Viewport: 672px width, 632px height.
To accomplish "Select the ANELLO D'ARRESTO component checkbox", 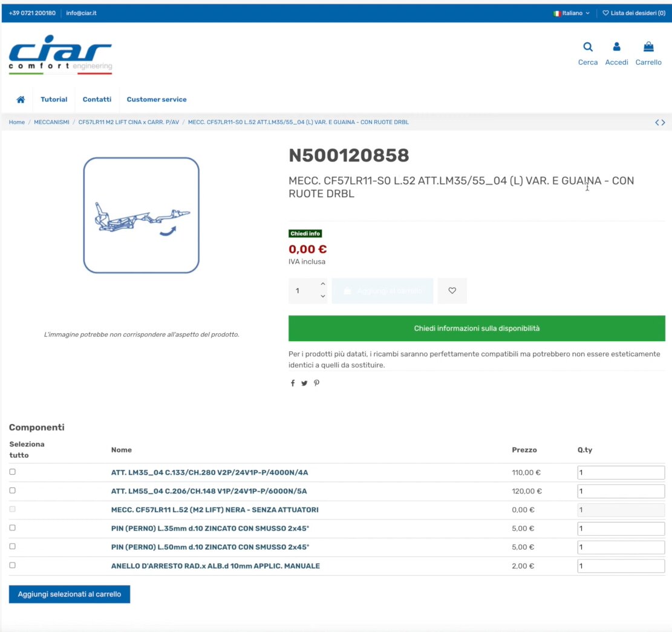I will 13,565.
